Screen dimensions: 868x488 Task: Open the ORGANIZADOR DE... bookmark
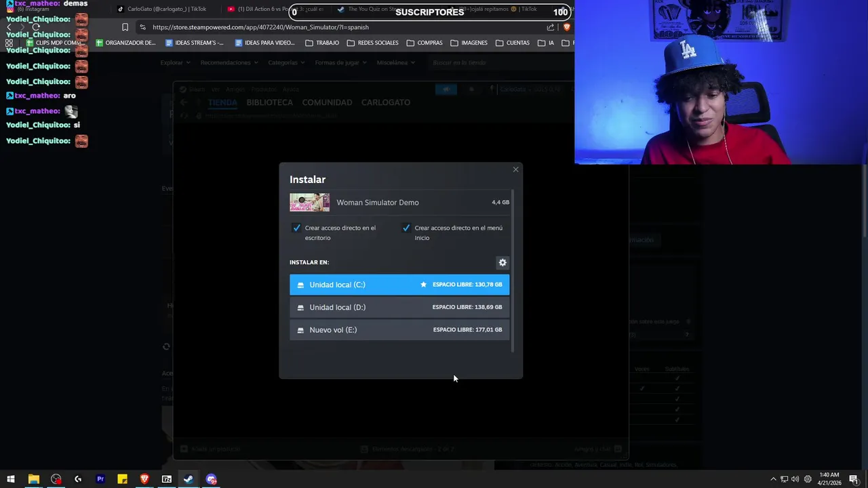pyautogui.click(x=126, y=43)
